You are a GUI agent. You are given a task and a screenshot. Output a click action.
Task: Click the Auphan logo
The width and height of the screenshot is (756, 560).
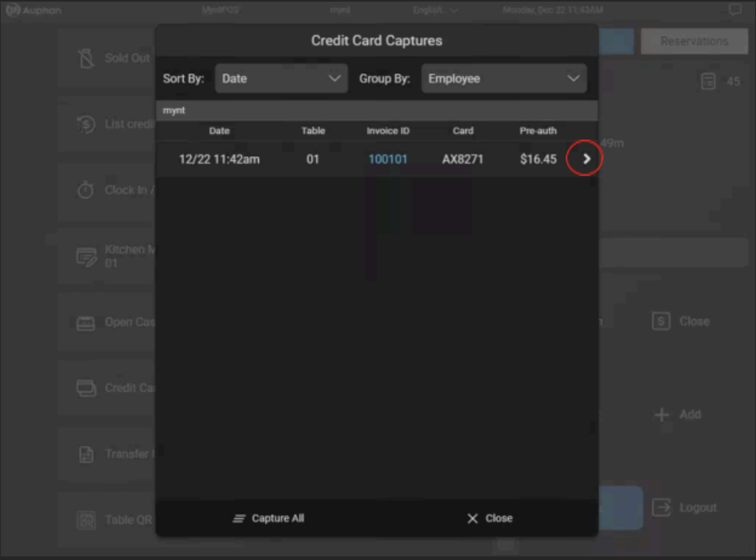pos(34,10)
